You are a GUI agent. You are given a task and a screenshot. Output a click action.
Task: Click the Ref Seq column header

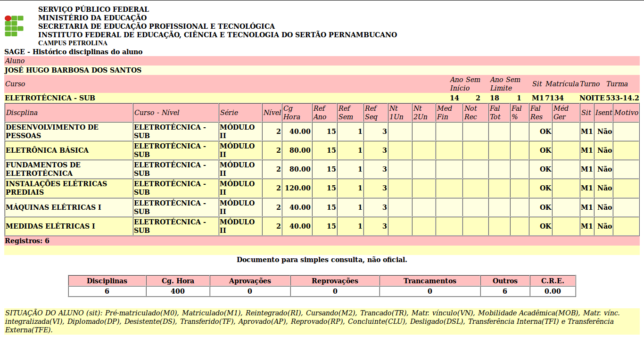pyautogui.click(x=375, y=113)
